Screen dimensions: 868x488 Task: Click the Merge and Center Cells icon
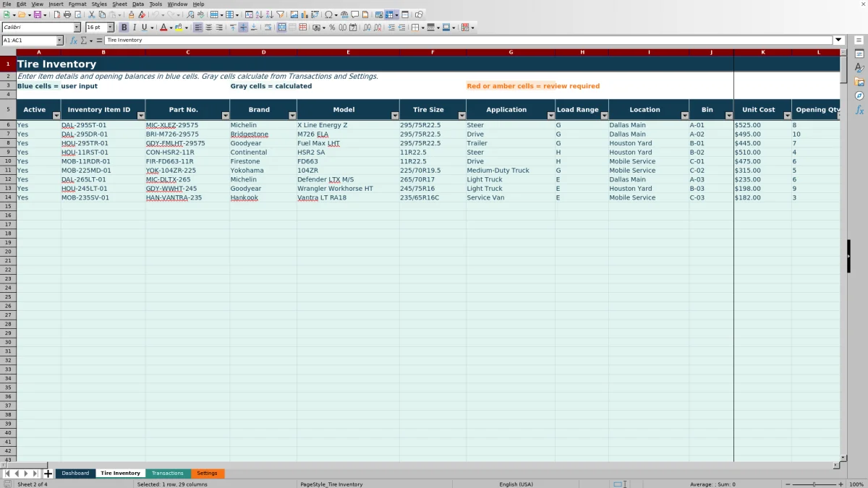(x=283, y=27)
